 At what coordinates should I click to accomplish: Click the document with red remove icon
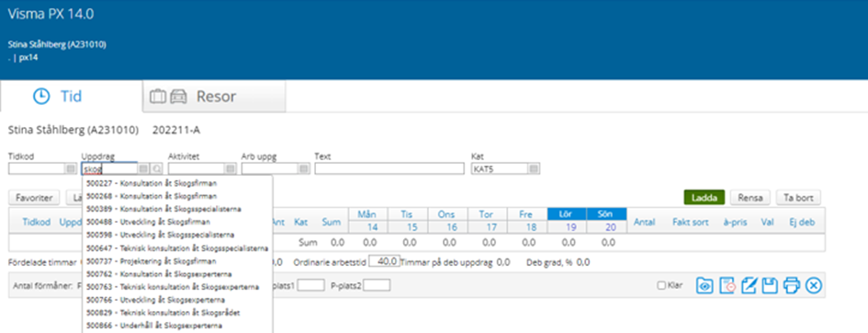coord(727,285)
